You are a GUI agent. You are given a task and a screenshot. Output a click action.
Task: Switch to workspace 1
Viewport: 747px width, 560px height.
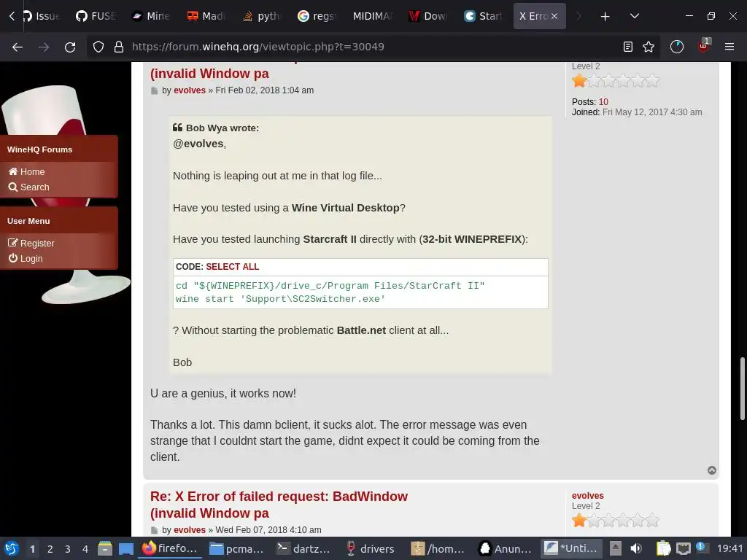click(x=32, y=549)
